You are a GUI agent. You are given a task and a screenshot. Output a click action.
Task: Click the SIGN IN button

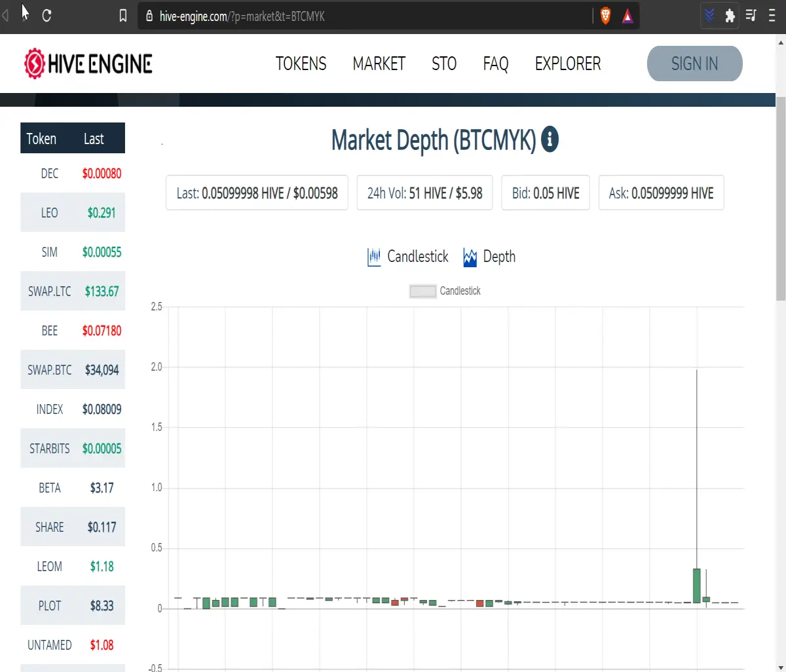695,64
